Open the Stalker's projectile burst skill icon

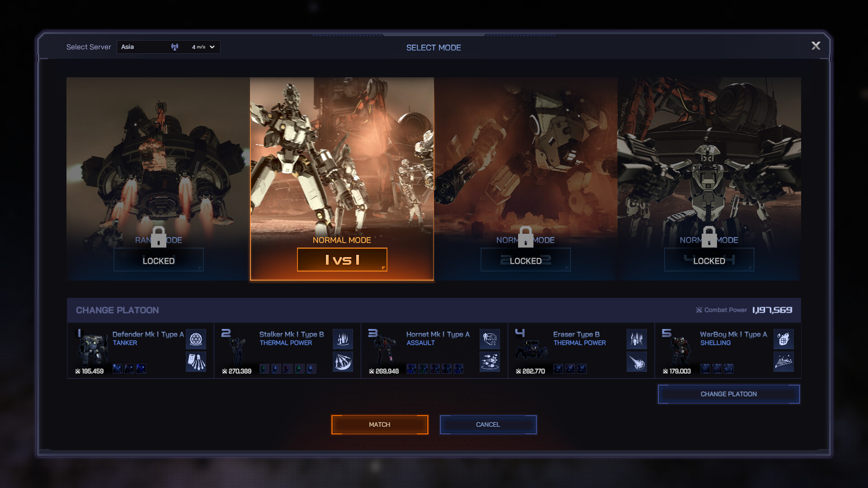[x=344, y=362]
